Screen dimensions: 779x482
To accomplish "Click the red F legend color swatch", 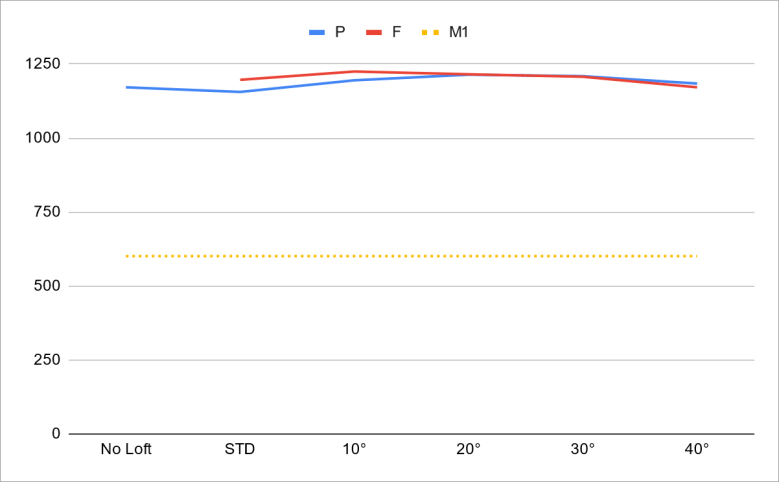I will click(x=375, y=33).
